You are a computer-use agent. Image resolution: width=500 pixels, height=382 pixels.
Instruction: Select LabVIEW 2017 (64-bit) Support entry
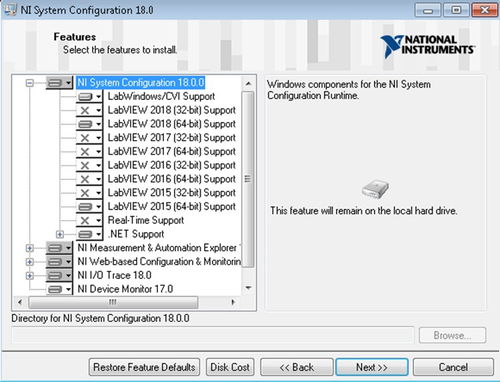coord(171,151)
